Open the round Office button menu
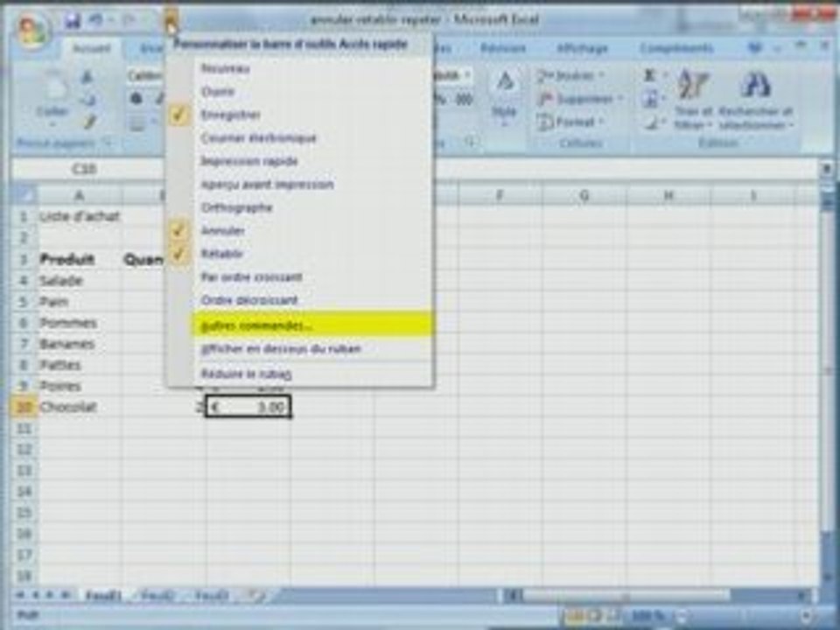 [32, 30]
